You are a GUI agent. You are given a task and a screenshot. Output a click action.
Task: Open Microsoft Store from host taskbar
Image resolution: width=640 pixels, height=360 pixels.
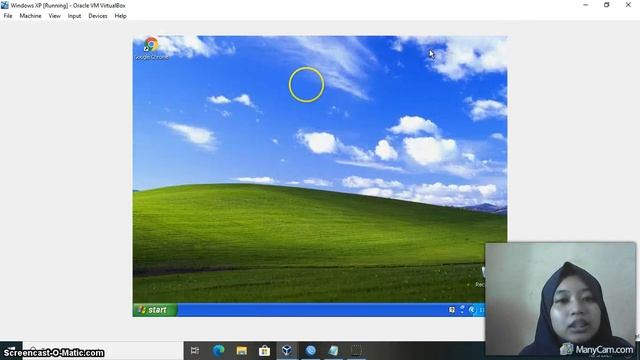tap(264, 350)
